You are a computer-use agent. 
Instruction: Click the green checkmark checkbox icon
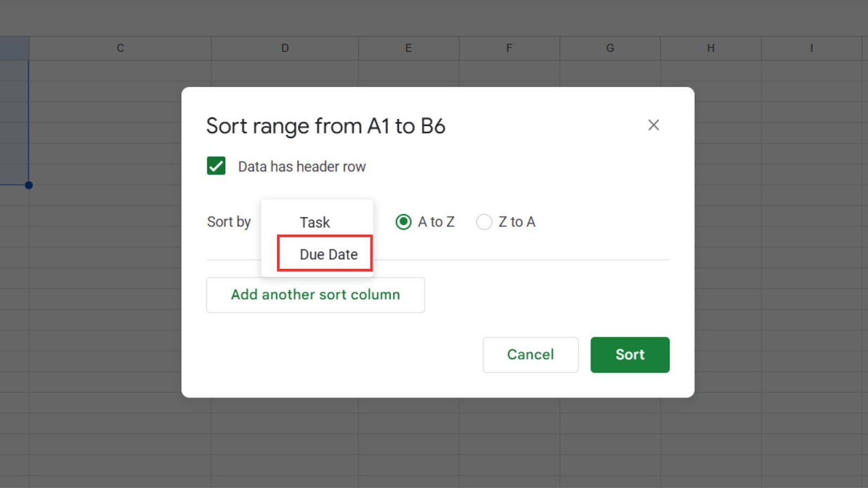[216, 166]
